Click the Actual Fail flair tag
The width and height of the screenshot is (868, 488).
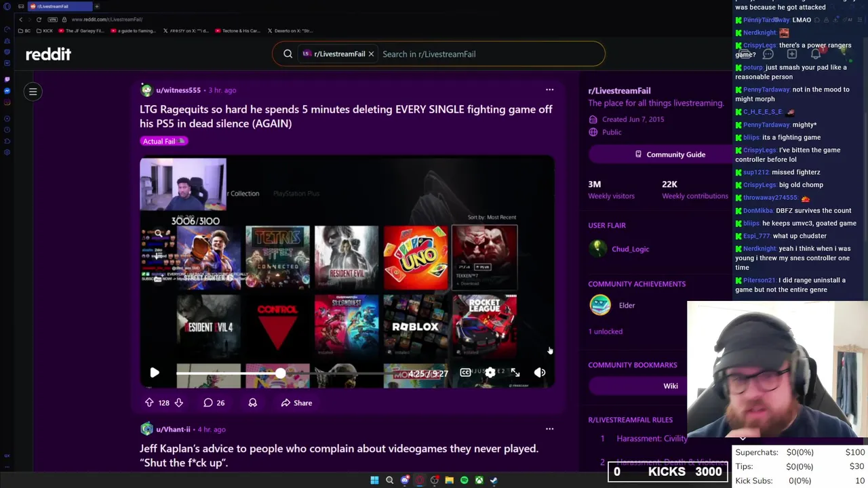163,141
